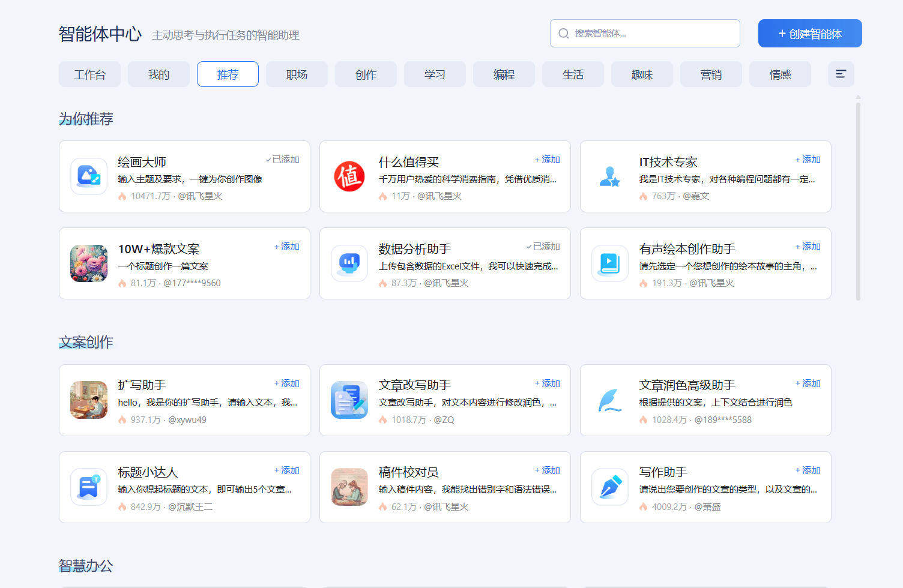Click the 数据分析助手 chart icon
903x588 pixels.
pos(349,263)
